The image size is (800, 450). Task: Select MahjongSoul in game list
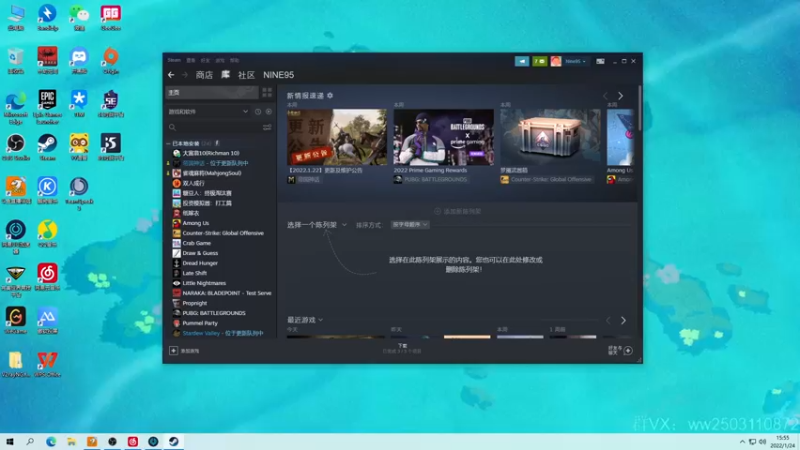[x=212, y=173]
